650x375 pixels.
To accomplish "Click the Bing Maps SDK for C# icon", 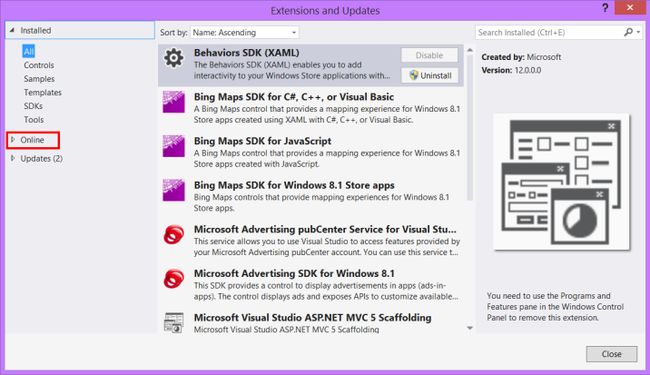I will pos(174,102).
